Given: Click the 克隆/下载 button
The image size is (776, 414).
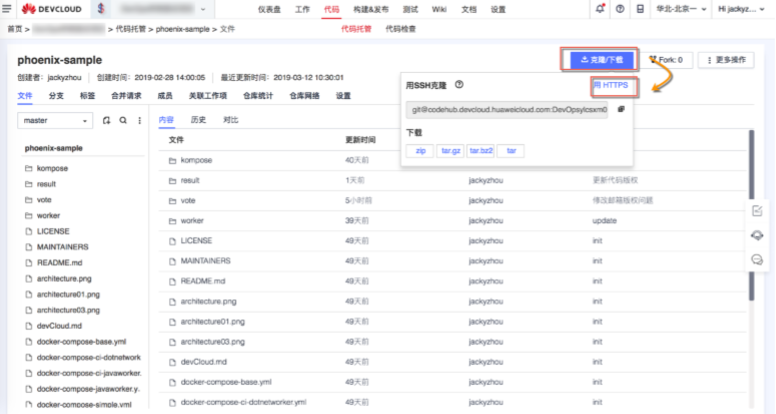Looking at the screenshot, I should (x=601, y=60).
